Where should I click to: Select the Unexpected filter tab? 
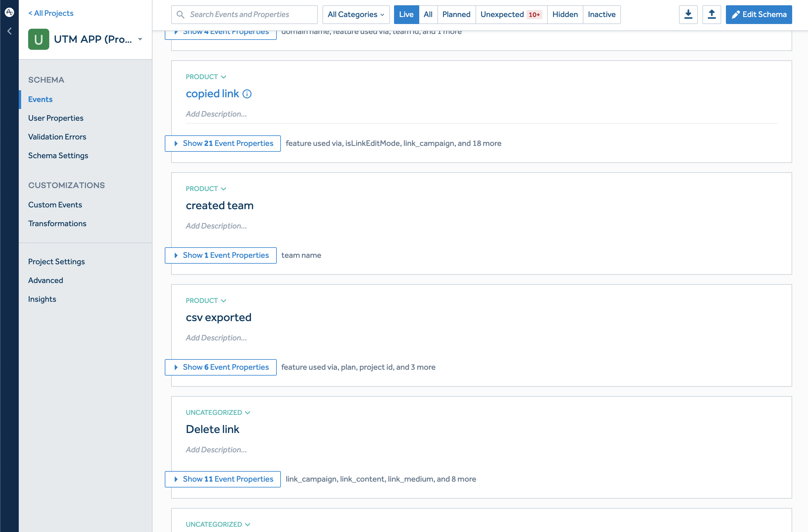(511, 15)
